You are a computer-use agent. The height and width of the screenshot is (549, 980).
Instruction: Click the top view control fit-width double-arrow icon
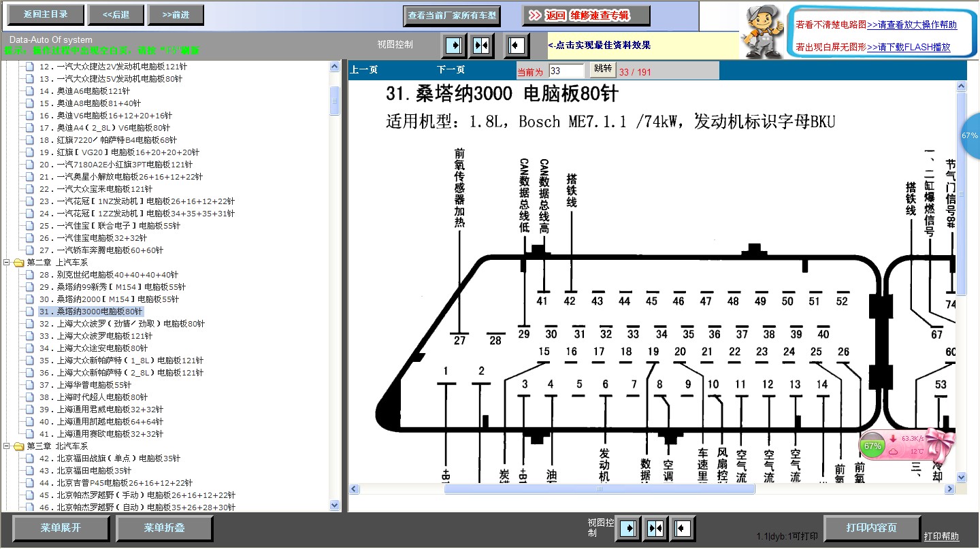pyautogui.click(x=482, y=46)
